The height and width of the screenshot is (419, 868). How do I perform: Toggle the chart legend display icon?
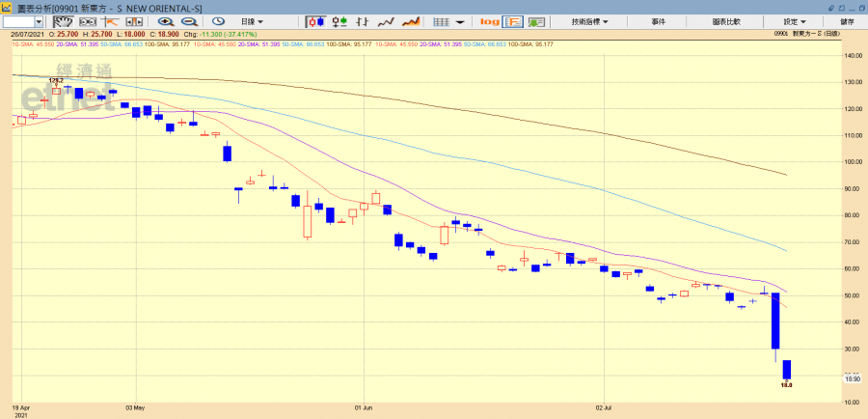point(512,21)
